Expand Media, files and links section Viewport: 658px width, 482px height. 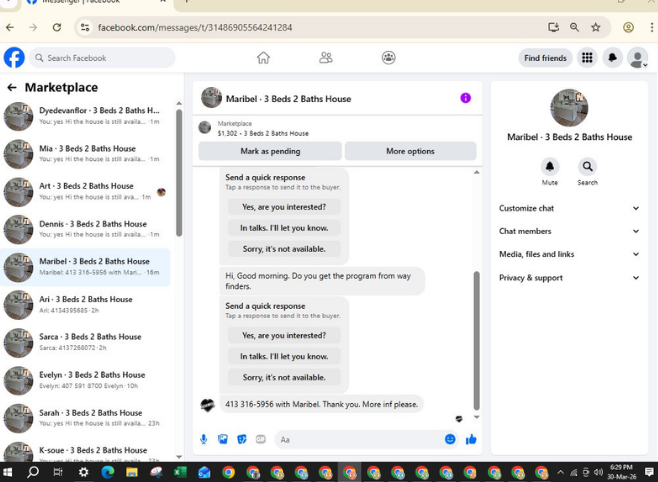569,254
